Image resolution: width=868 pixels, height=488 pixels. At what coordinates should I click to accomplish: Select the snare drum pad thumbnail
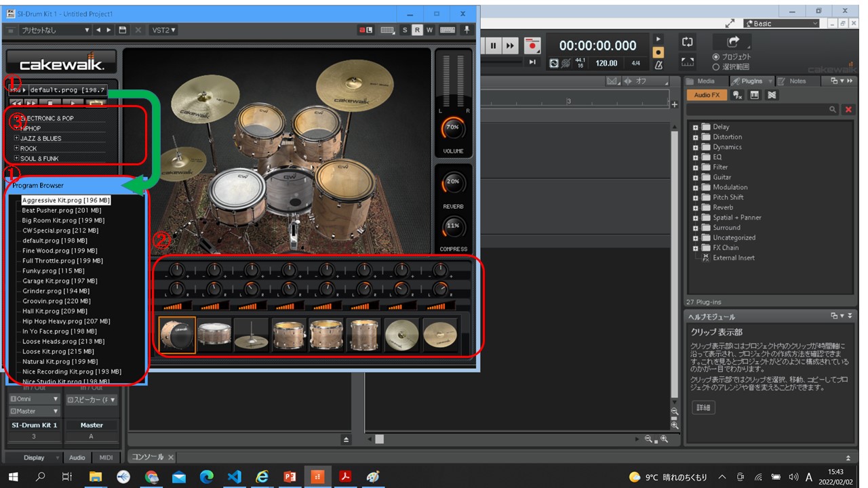tap(214, 335)
